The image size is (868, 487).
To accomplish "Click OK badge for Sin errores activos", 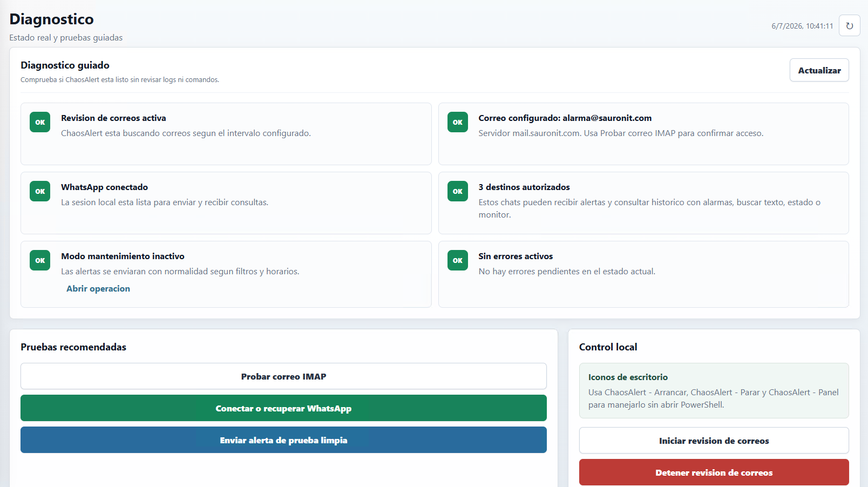I will pyautogui.click(x=458, y=260).
